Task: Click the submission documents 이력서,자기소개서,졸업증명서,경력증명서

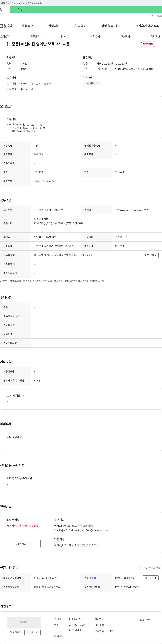Action: [76, 545]
